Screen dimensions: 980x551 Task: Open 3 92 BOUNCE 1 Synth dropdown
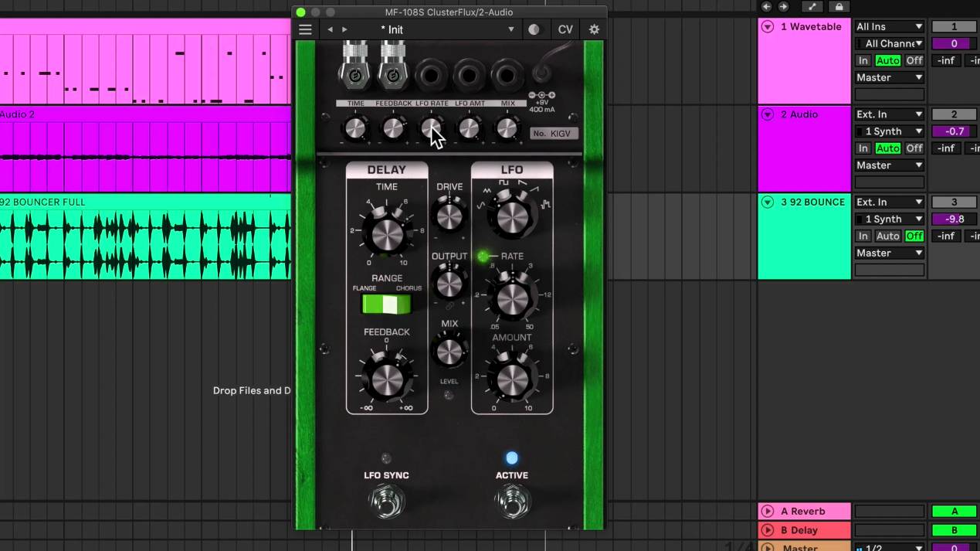point(889,219)
